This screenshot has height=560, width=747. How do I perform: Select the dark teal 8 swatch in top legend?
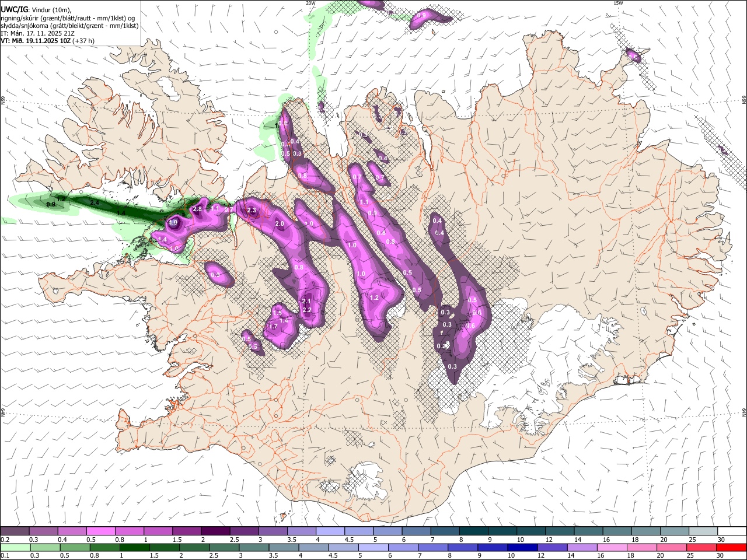[473, 531]
